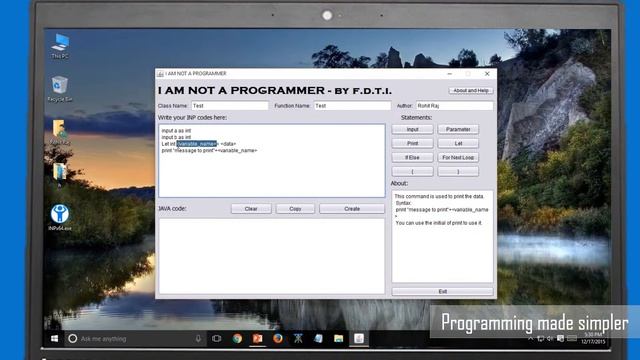Click the Java app icon on taskbar

[359, 338]
